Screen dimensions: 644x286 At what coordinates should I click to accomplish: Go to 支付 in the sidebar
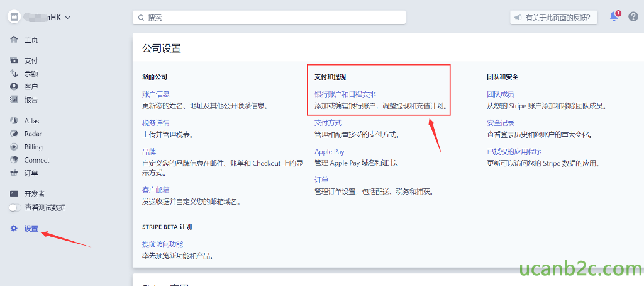point(31,60)
